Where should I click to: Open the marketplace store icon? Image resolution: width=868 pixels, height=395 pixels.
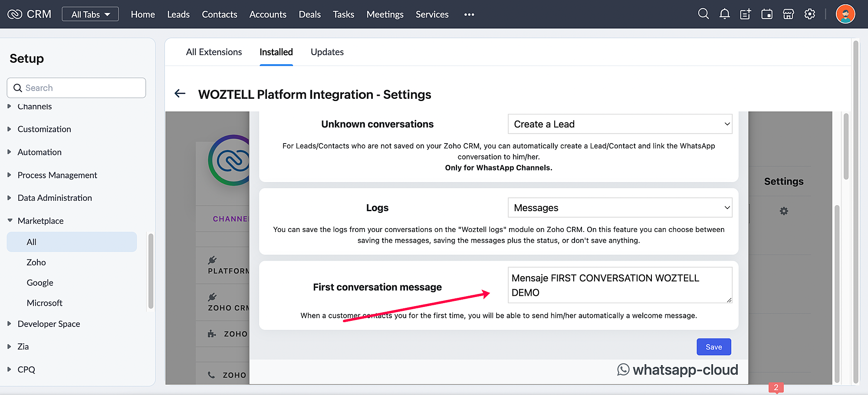click(x=788, y=14)
